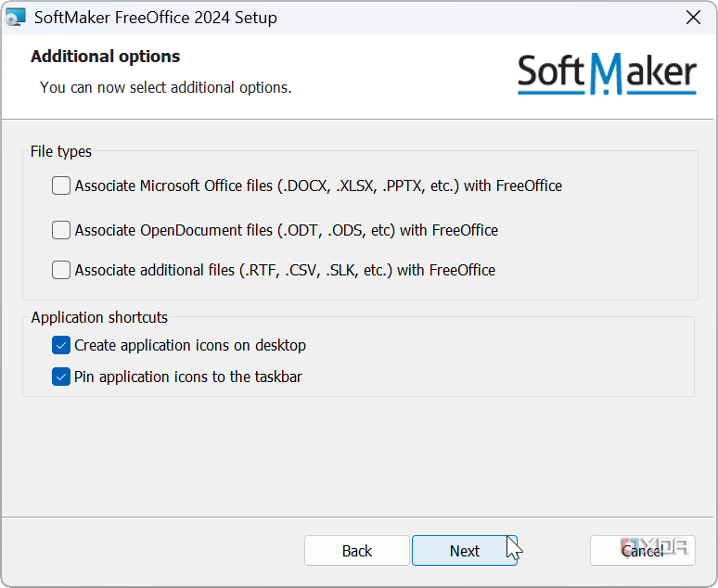Enable Associate OpenDocument files checkbox
Viewport: 718px width, 588px height.
click(x=61, y=230)
